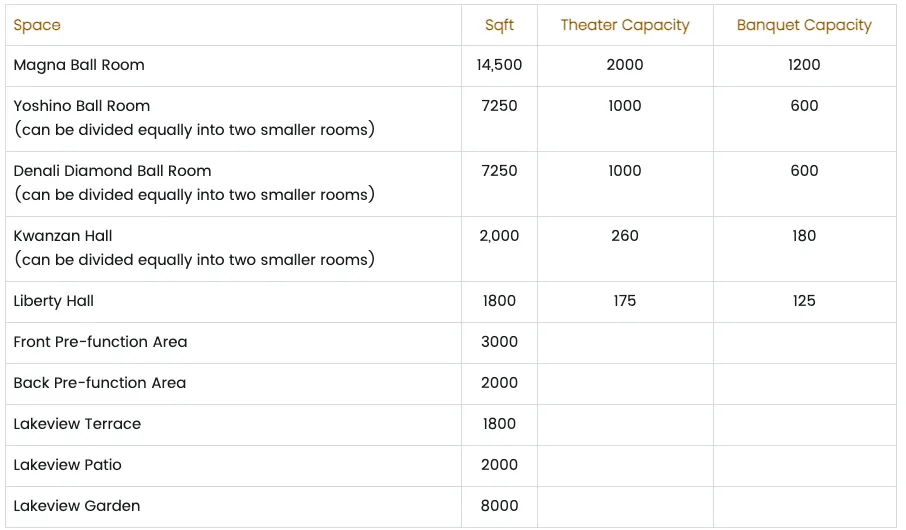Select the Kwanzan Hall row label
Viewport: 906px width, 530px height.
click(x=62, y=236)
